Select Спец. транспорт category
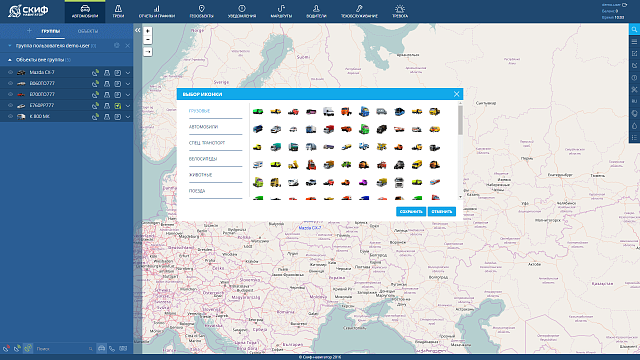The width and height of the screenshot is (640, 360). (207, 143)
